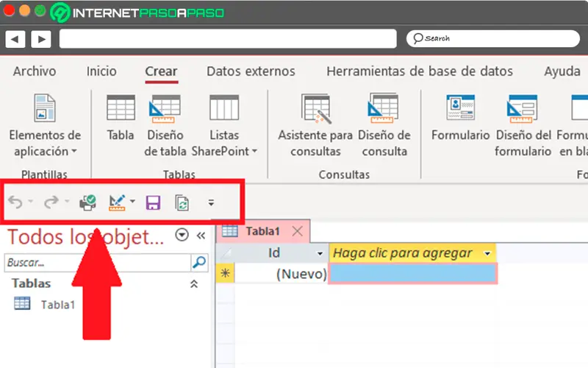Redo action in quick access toolbar

pyautogui.click(x=51, y=202)
